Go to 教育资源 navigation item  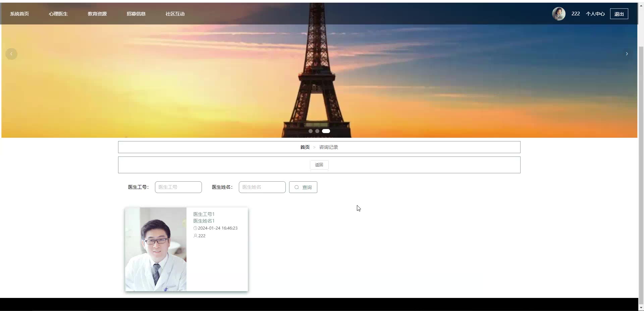pos(97,14)
